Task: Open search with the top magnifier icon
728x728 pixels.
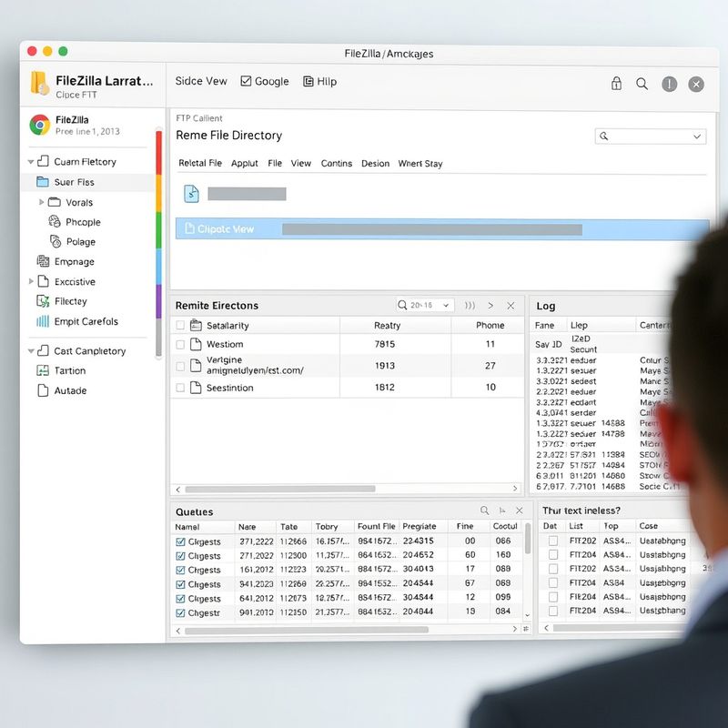Action: (642, 84)
